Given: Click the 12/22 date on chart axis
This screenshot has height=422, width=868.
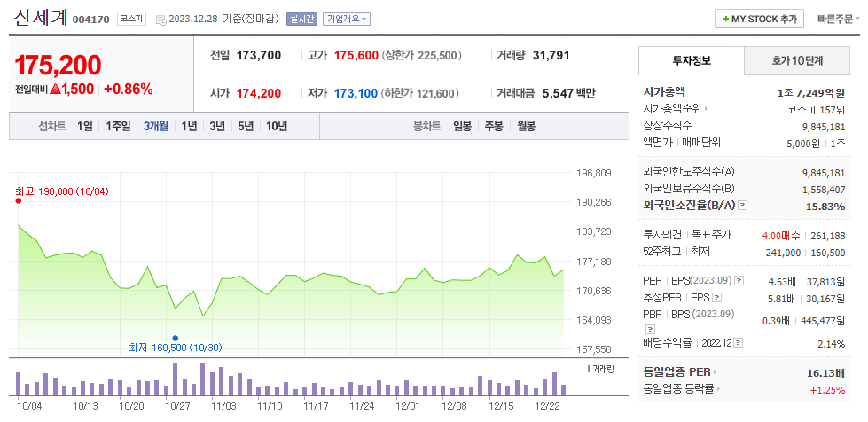Looking at the screenshot, I should [x=547, y=406].
